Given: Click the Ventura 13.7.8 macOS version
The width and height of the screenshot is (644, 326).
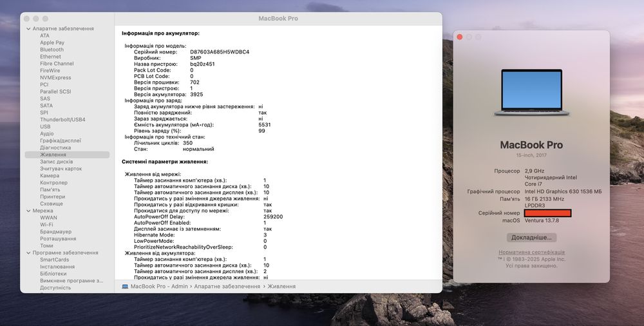Looking at the screenshot, I should click(x=542, y=221).
